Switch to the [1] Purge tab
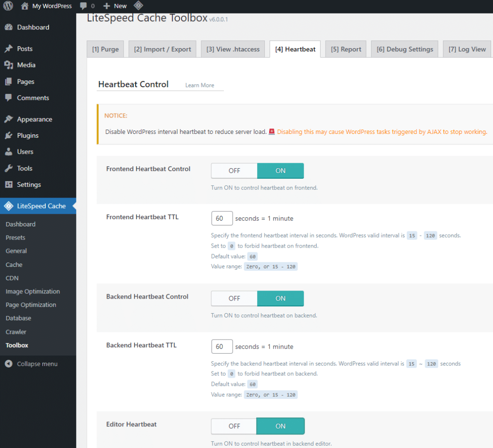493x448 pixels. 105,49
